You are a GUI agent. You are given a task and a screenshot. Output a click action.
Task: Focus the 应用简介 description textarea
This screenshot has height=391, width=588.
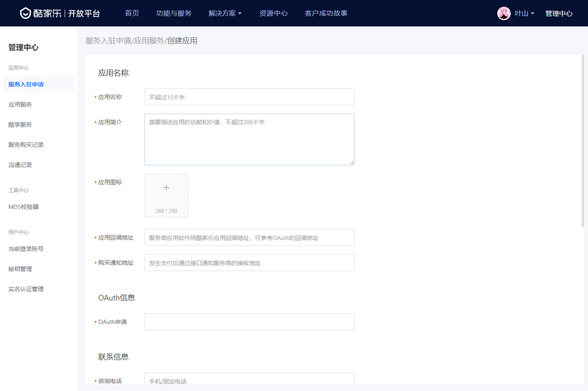coord(249,139)
